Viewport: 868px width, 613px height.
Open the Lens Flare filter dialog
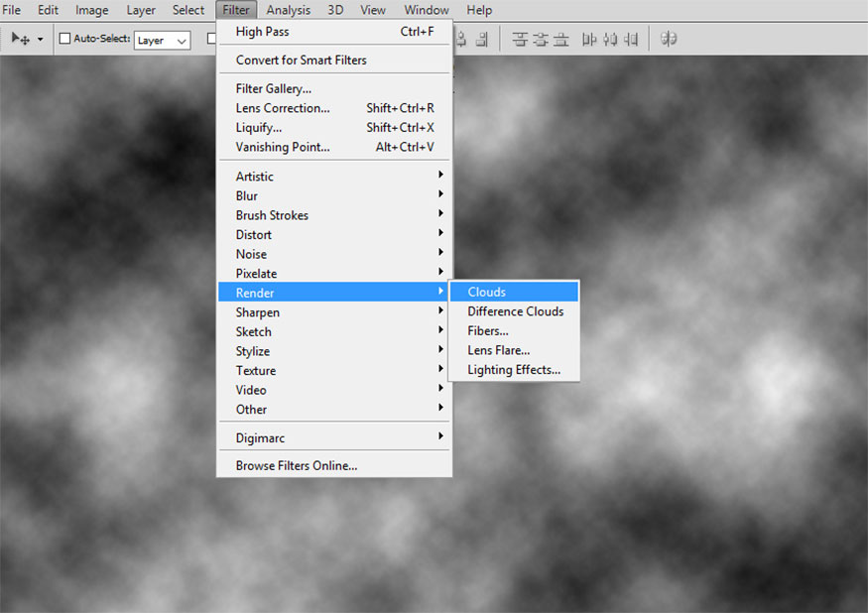(514, 350)
